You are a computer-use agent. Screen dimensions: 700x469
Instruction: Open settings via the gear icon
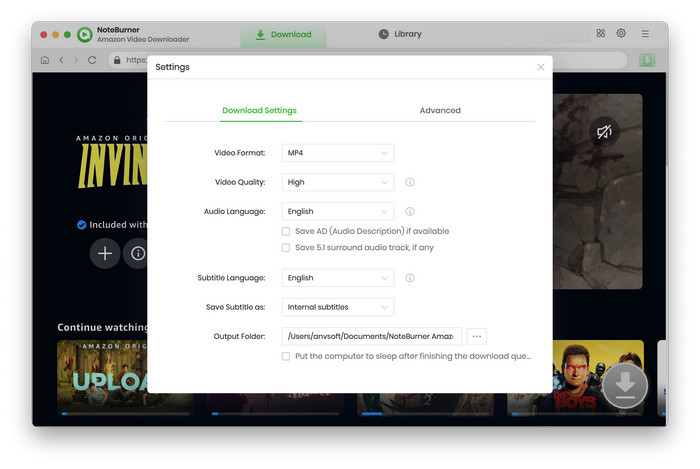[621, 33]
